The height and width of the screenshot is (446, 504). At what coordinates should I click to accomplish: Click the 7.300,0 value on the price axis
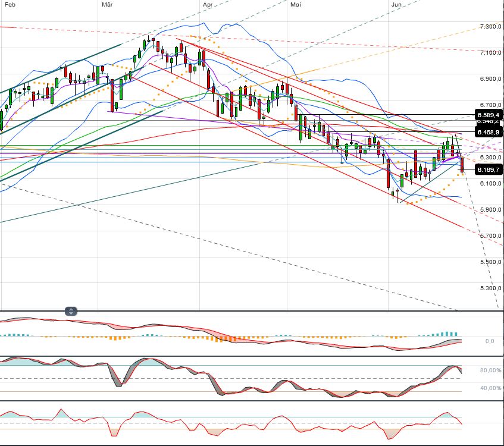(490, 26)
